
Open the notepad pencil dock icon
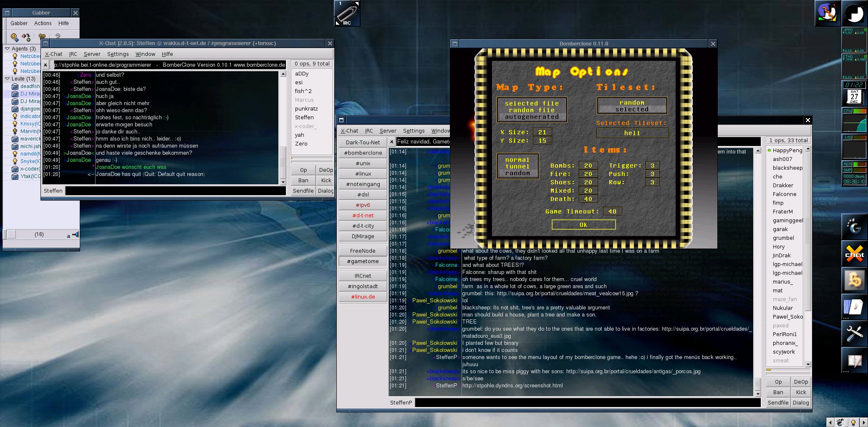pyautogui.click(x=854, y=360)
